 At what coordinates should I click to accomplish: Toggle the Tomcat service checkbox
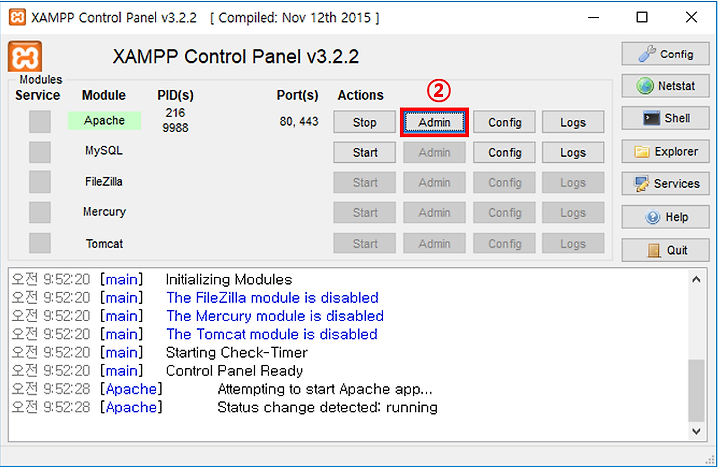[40, 243]
